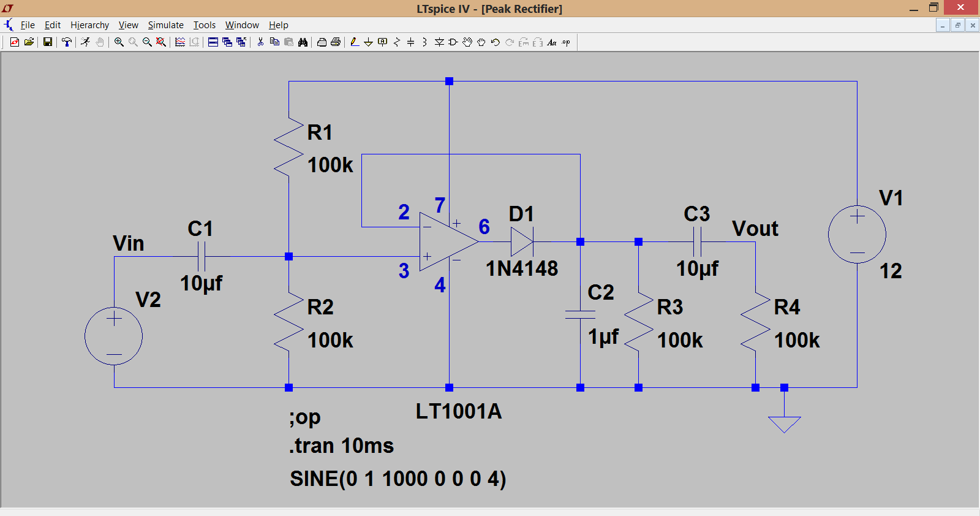This screenshot has width=980, height=516.
Task: Tile windows using the tile icon
Action: (213, 42)
